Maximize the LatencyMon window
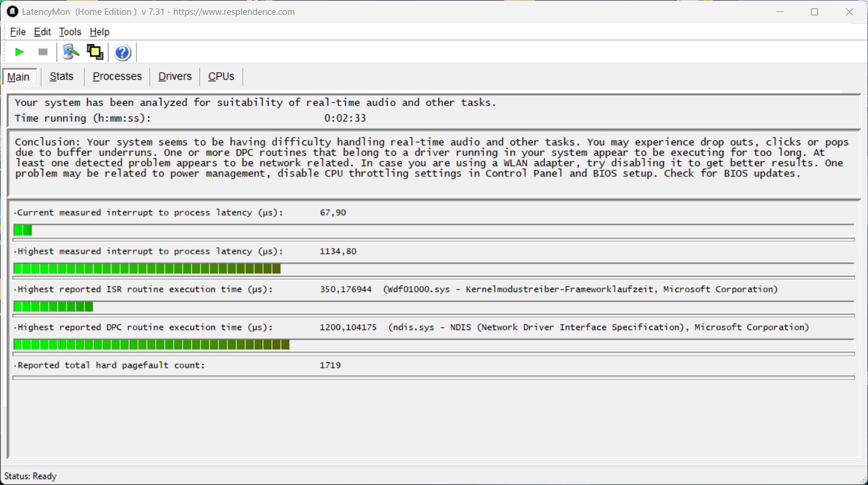Screen dimensions: 868x485 (x=814, y=12)
